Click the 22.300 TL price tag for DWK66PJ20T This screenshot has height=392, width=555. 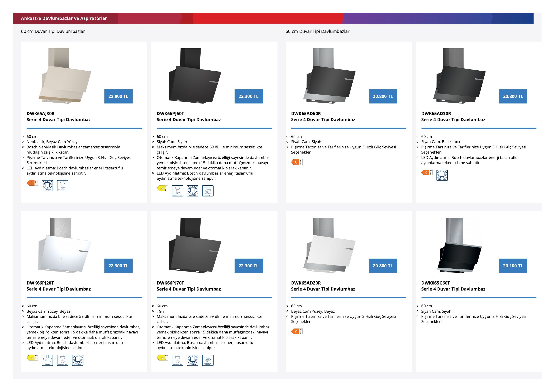point(119,266)
